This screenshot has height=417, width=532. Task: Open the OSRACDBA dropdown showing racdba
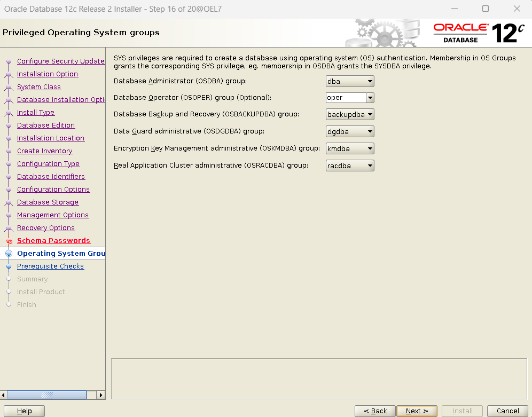[350, 166]
